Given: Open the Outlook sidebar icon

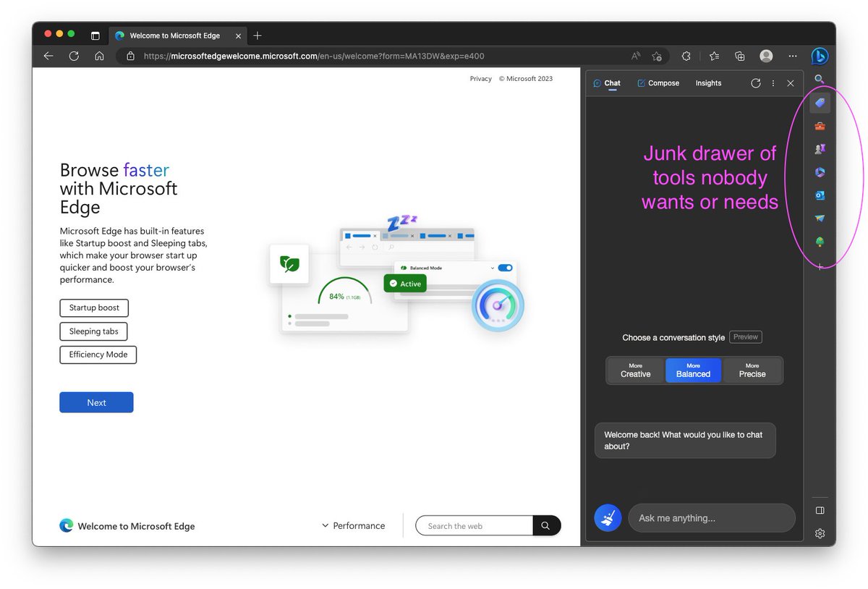Looking at the screenshot, I should pyautogui.click(x=820, y=195).
